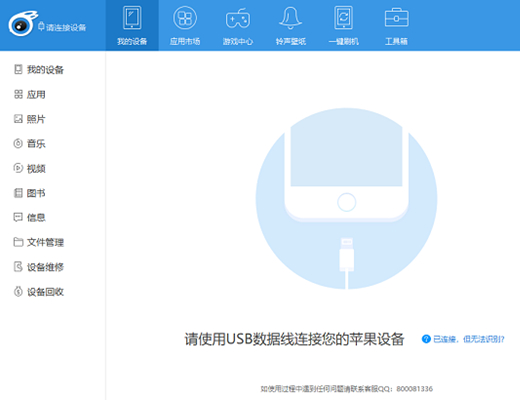Switch to 一键刷机 tab label
This screenshot has height=400, width=520.
click(344, 41)
